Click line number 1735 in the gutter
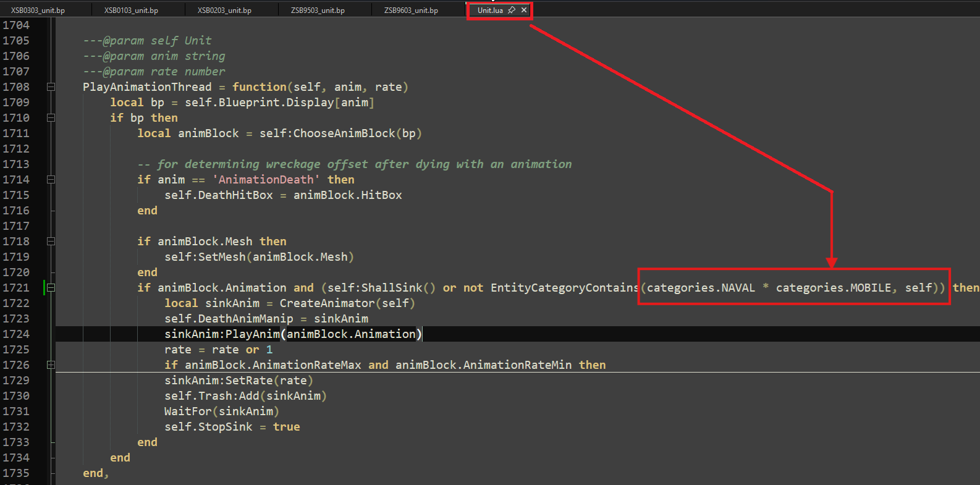 pos(16,473)
